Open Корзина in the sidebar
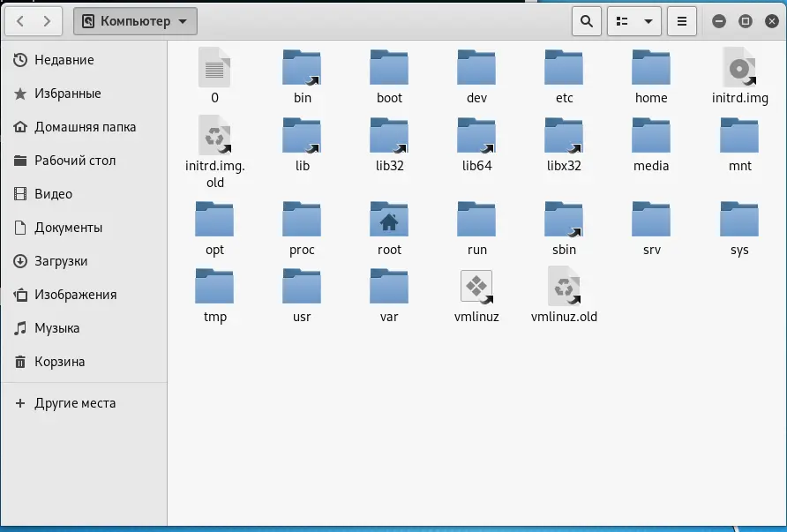Viewport: 787px width, 532px height. (84, 362)
